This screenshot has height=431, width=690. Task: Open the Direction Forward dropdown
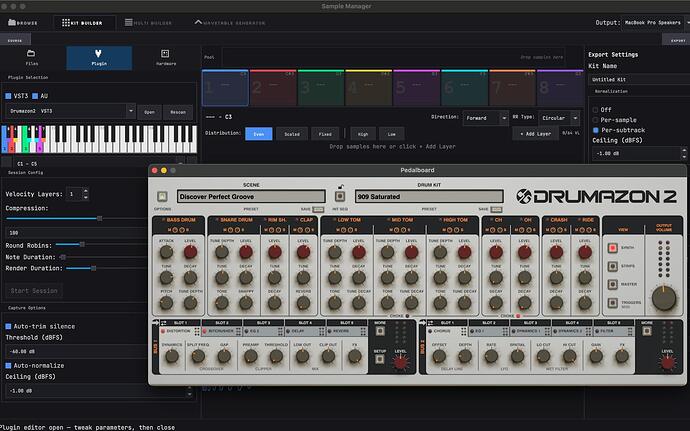(x=486, y=118)
